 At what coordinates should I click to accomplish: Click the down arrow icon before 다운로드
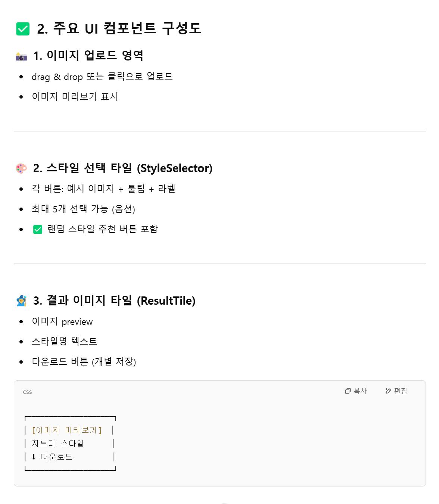pyautogui.click(x=34, y=457)
